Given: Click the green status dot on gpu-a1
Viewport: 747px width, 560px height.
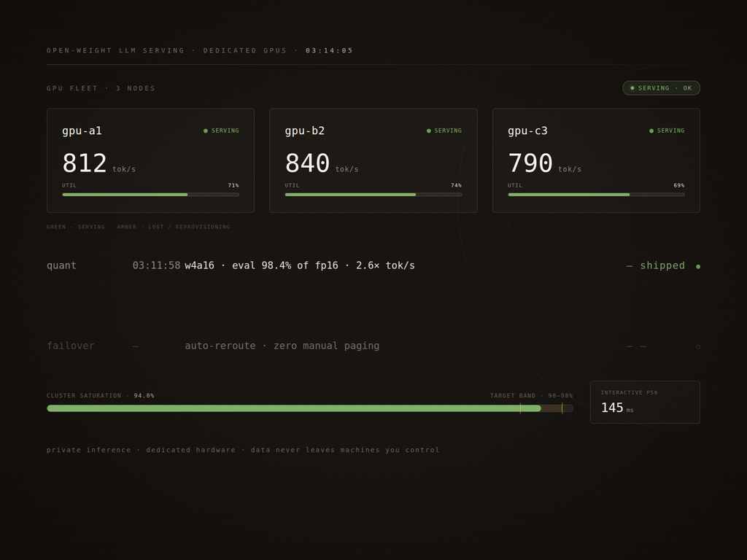Looking at the screenshot, I should pos(206,131).
